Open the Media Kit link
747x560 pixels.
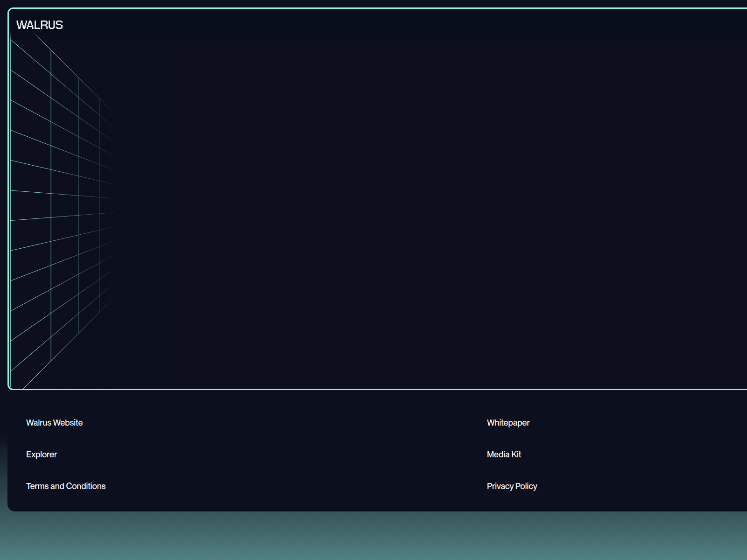(x=504, y=455)
